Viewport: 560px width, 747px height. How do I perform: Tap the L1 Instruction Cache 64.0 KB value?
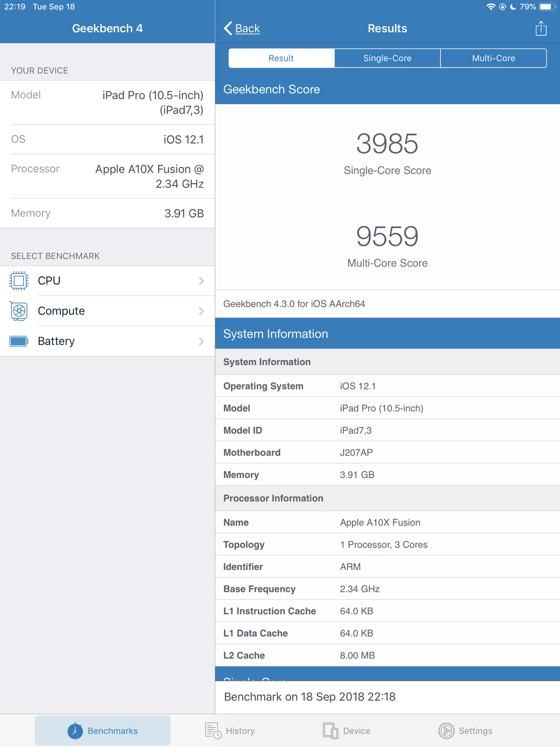356,611
